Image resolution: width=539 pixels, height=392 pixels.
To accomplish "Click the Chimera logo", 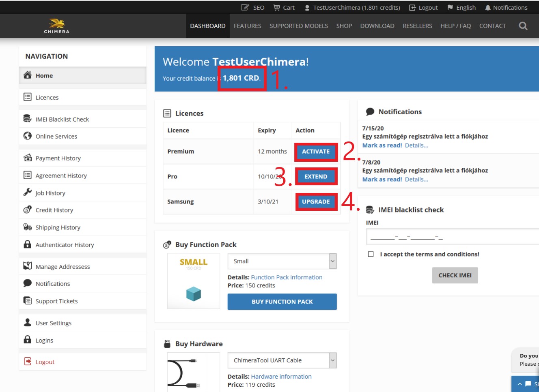I will tap(56, 26).
